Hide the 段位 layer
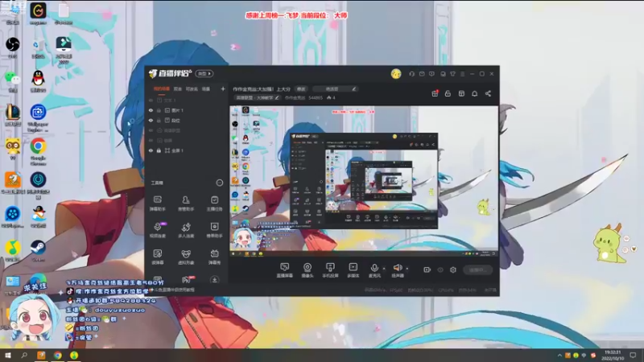 [x=151, y=120]
